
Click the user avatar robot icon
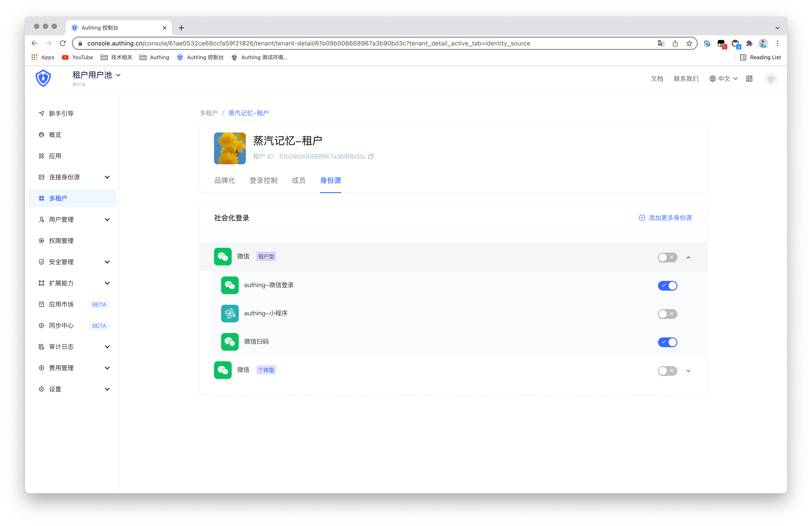(x=770, y=79)
